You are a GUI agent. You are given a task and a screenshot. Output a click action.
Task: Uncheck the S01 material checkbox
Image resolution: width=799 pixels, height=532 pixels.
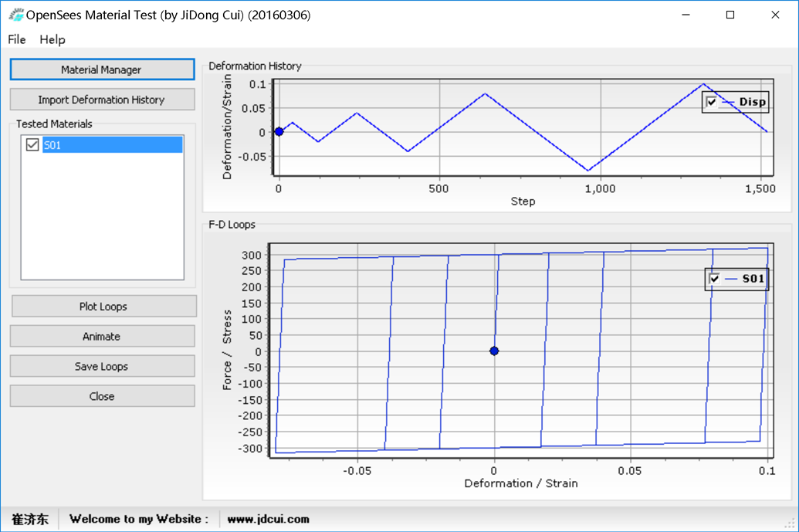tap(32, 144)
